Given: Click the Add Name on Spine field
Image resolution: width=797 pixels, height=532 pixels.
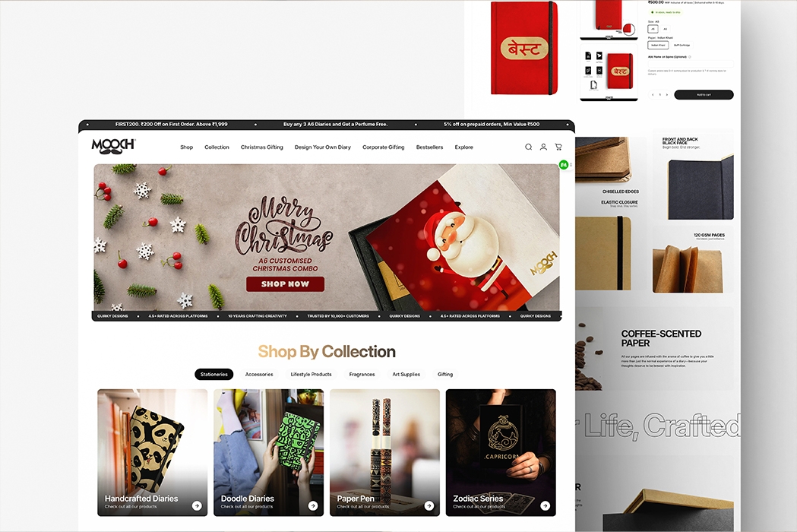Looking at the screenshot, I should coord(691,64).
